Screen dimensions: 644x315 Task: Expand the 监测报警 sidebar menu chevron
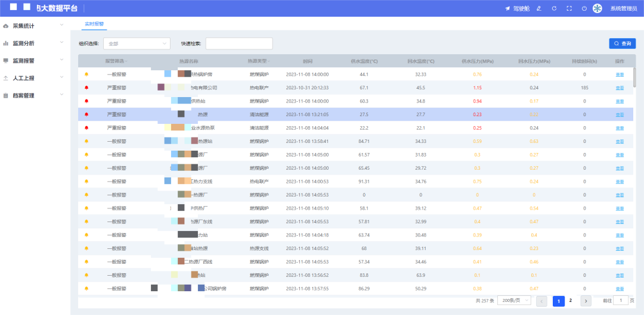click(x=61, y=60)
